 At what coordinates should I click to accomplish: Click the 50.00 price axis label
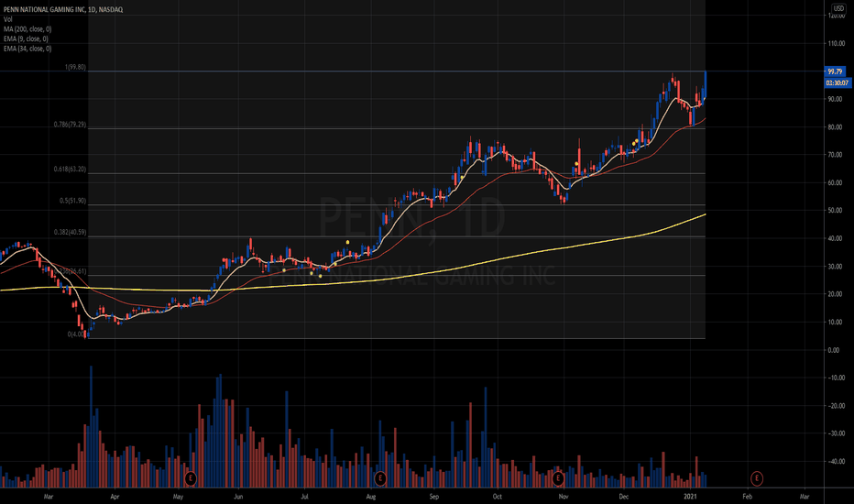click(x=835, y=211)
